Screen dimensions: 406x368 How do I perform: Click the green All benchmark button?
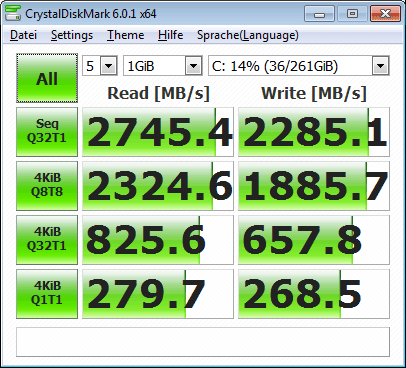[x=47, y=79]
